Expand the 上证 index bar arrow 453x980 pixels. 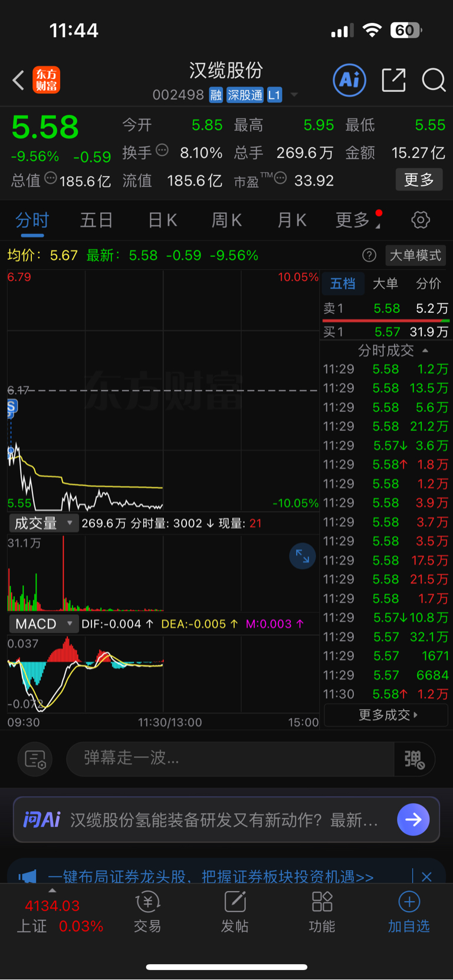[x=52, y=890]
